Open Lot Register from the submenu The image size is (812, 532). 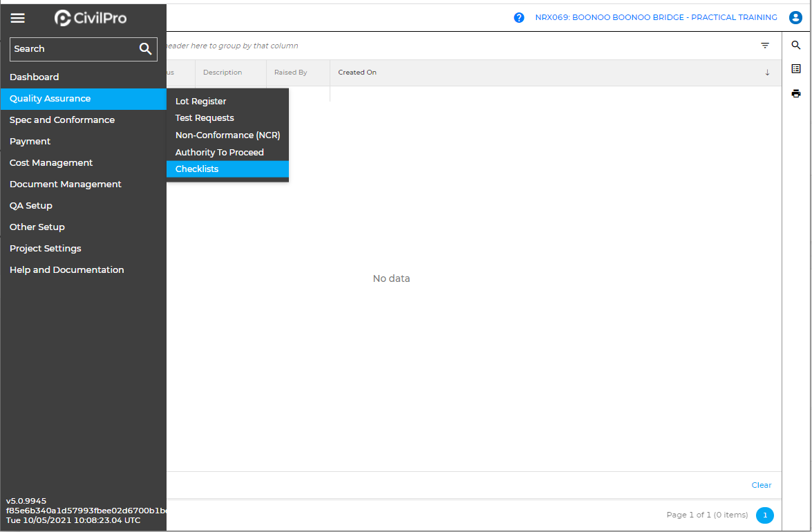(200, 102)
